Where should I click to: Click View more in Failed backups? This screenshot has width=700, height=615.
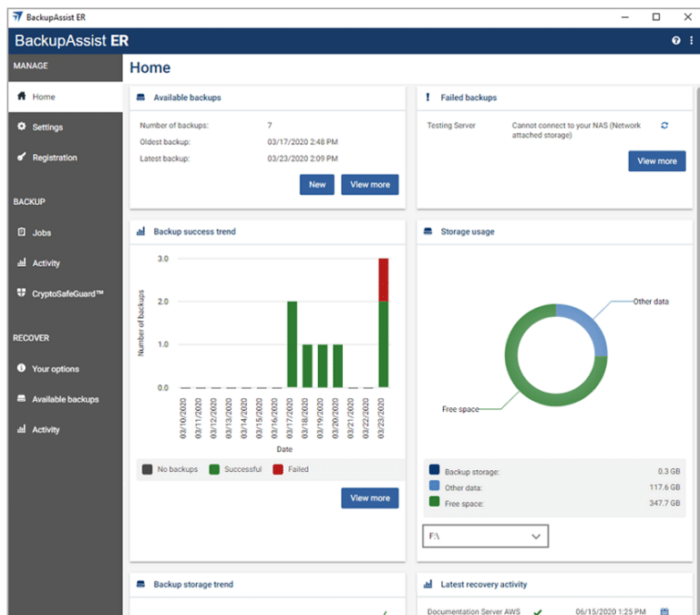pyautogui.click(x=656, y=161)
